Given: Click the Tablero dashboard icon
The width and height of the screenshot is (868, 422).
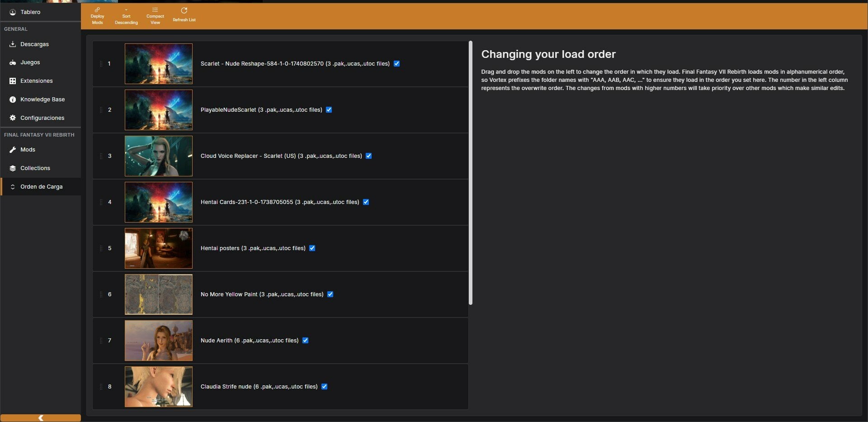Looking at the screenshot, I should [x=13, y=12].
